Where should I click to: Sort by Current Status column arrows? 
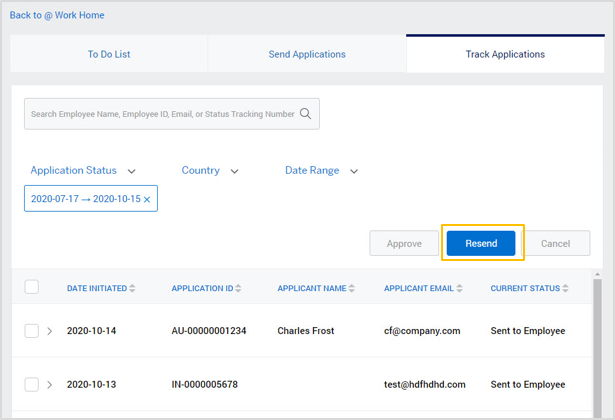(x=565, y=289)
